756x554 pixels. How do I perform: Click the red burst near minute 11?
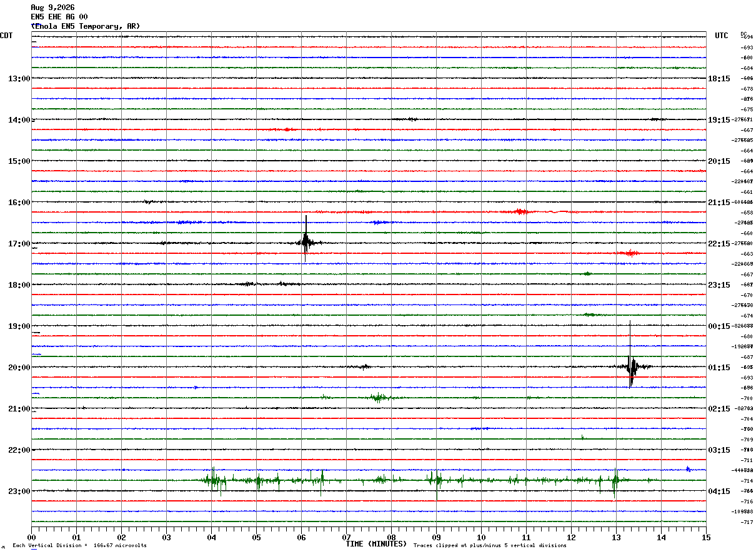(520, 212)
